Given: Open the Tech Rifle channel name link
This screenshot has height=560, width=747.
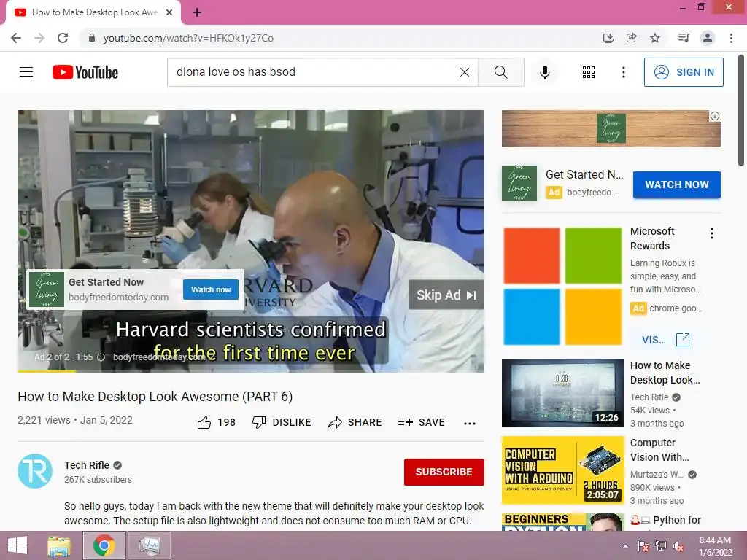Looking at the screenshot, I should [87, 465].
